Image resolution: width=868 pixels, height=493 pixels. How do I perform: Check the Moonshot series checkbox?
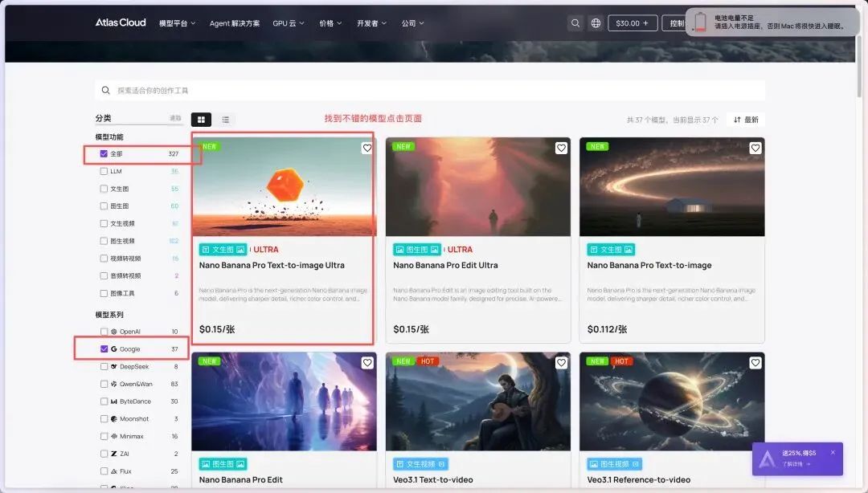coord(104,419)
